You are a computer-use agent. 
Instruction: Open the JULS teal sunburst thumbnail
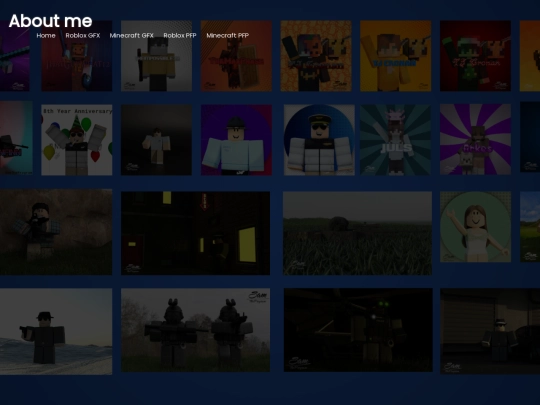[x=395, y=140]
